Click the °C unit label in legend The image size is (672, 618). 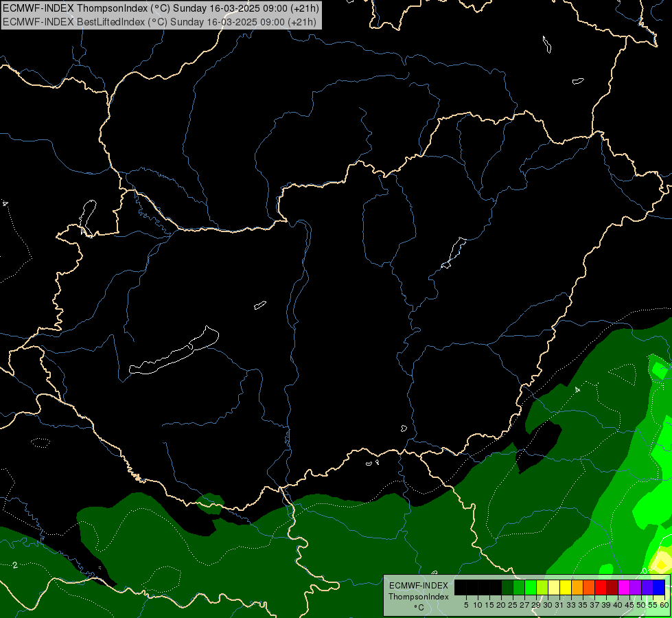click(x=419, y=608)
